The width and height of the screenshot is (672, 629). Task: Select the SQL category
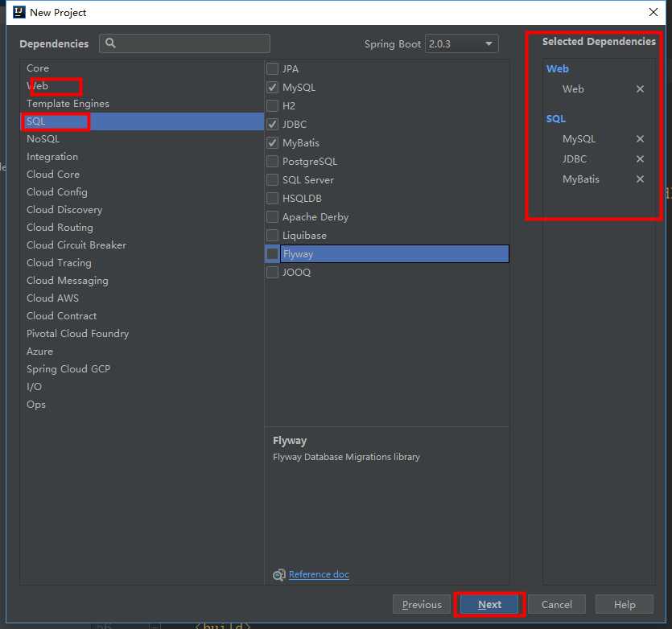142,121
